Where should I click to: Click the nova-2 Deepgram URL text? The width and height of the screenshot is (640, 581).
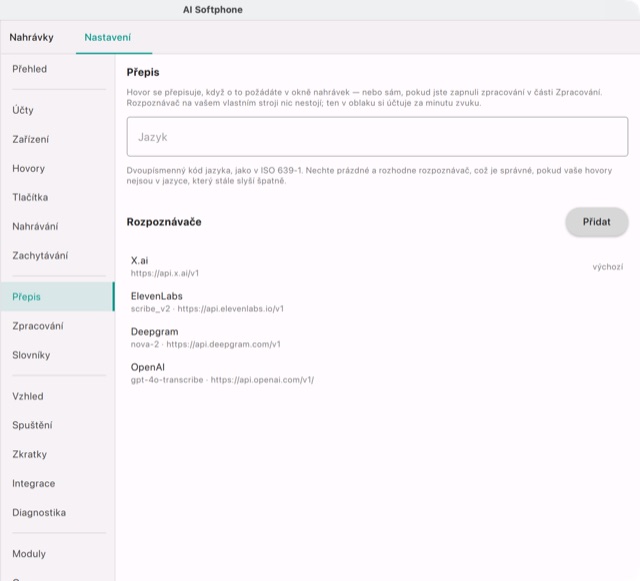pos(205,344)
